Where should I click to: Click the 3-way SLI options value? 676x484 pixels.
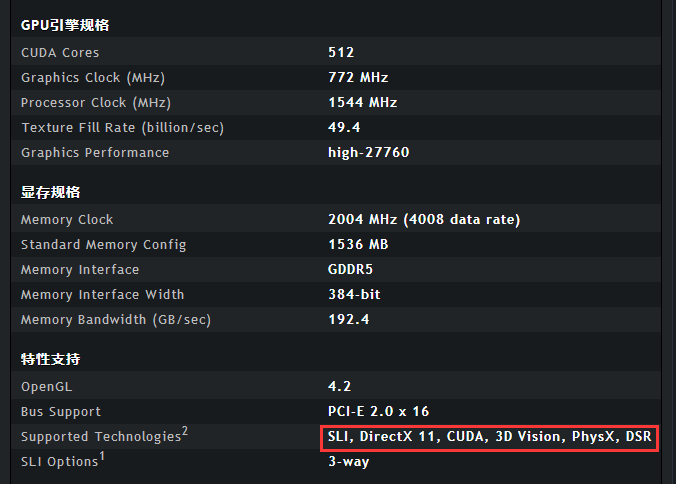coord(348,462)
